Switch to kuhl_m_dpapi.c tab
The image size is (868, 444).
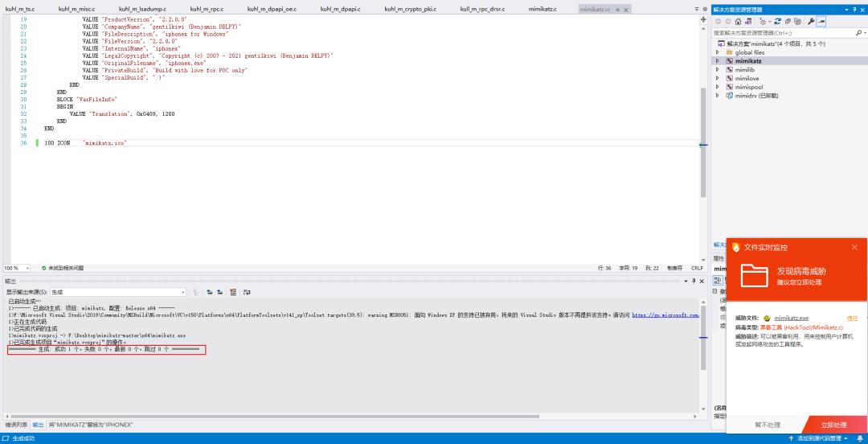pyautogui.click(x=341, y=9)
